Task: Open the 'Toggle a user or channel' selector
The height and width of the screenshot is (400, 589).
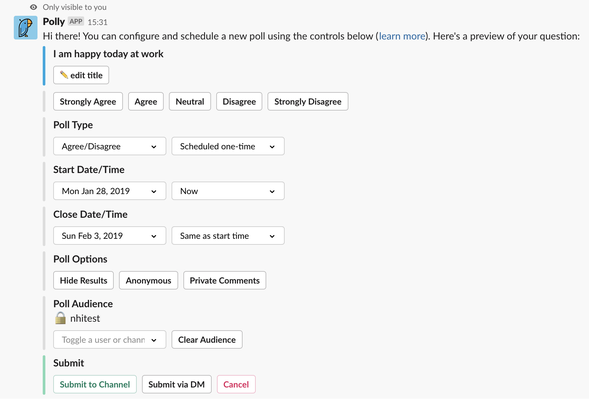Action: pyautogui.click(x=110, y=340)
